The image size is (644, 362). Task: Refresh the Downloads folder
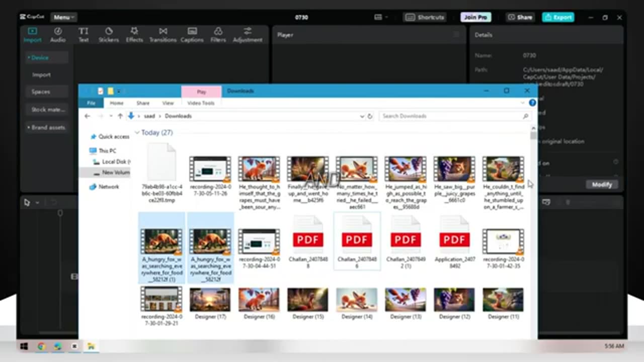(x=370, y=116)
